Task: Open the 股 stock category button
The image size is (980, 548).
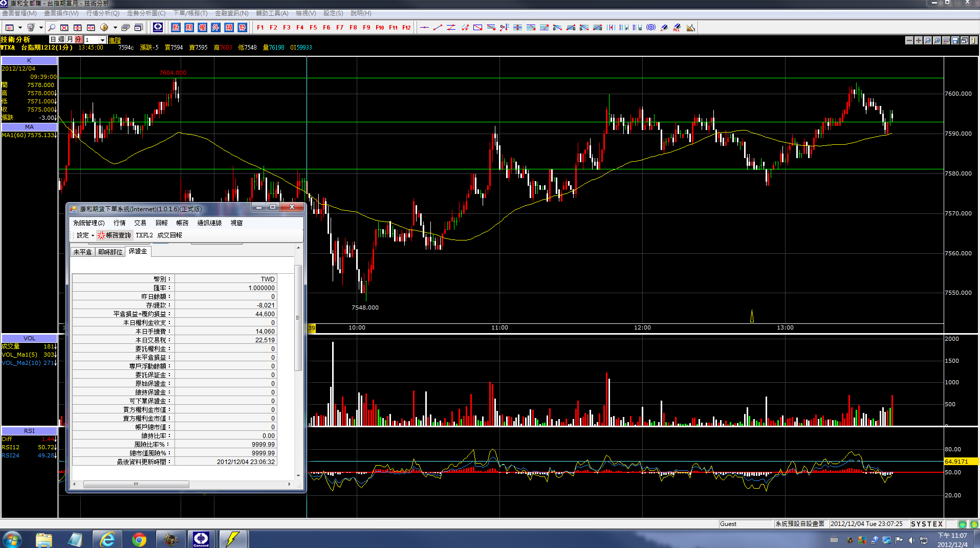Action: coord(176,28)
